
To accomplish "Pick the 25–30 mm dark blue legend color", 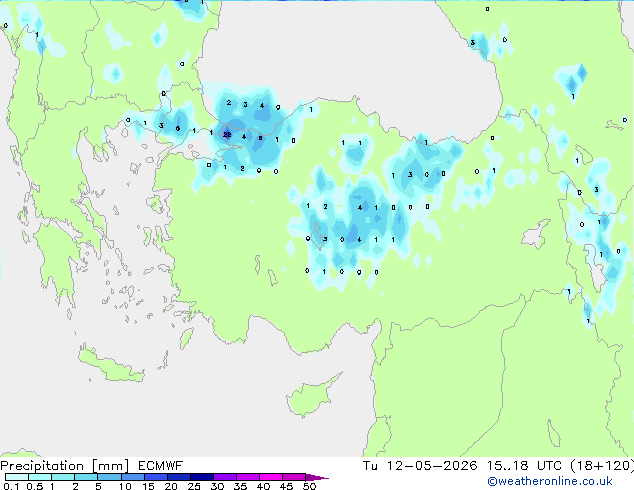I will click(201, 477).
